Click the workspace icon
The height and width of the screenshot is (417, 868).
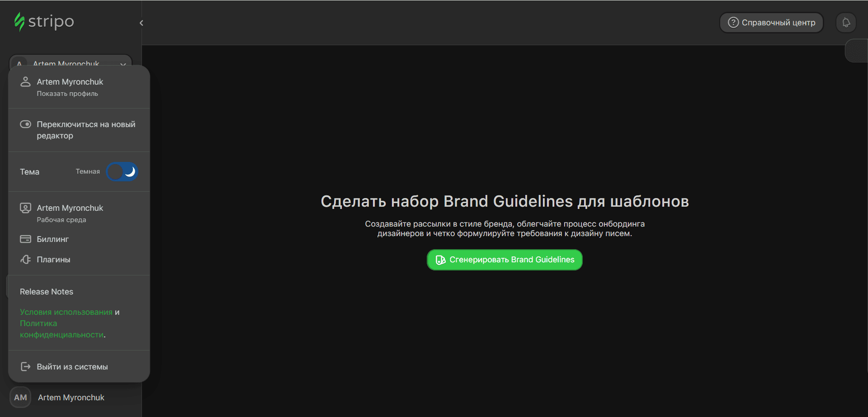point(26,208)
